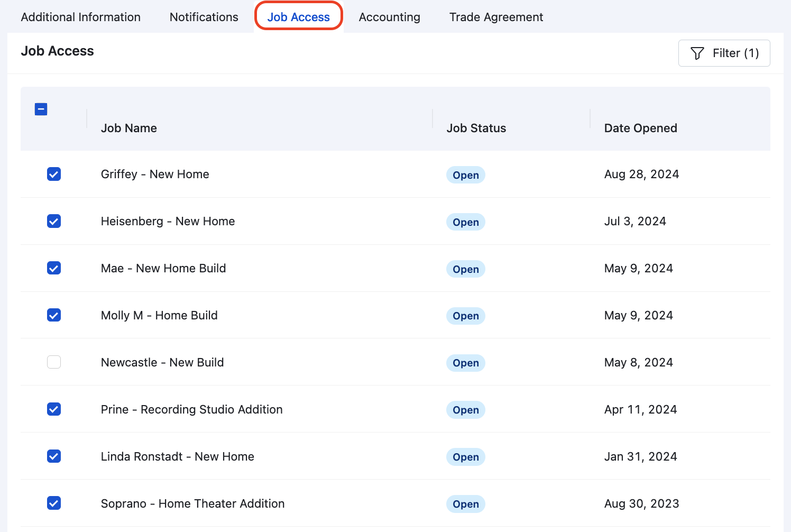
Task: Click the job name Newcastle - New Build
Action: [x=162, y=362]
